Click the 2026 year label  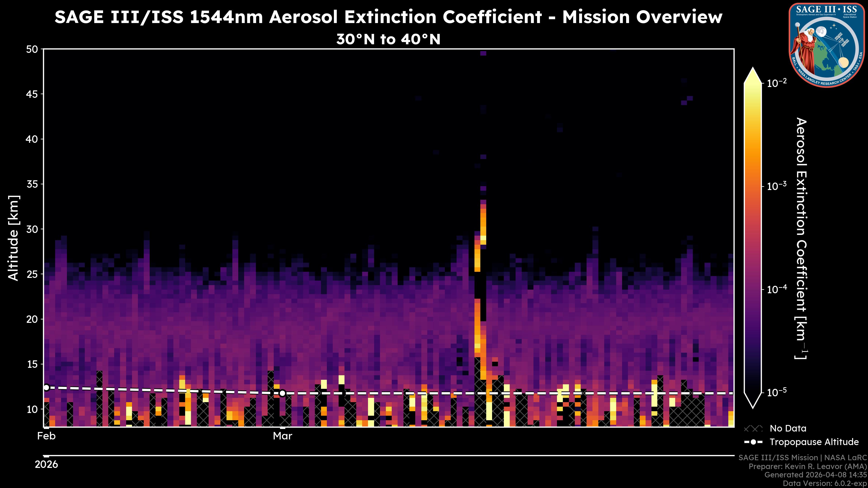tap(47, 465)
